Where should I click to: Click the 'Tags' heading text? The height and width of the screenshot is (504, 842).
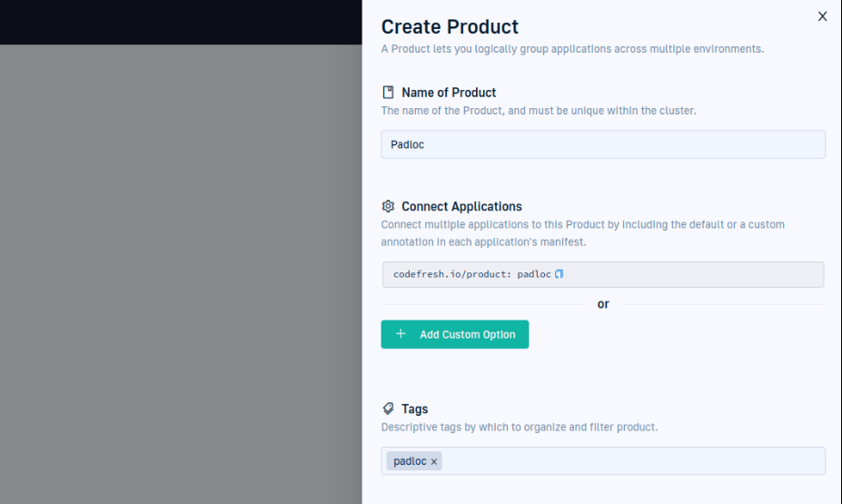[414, 409]
